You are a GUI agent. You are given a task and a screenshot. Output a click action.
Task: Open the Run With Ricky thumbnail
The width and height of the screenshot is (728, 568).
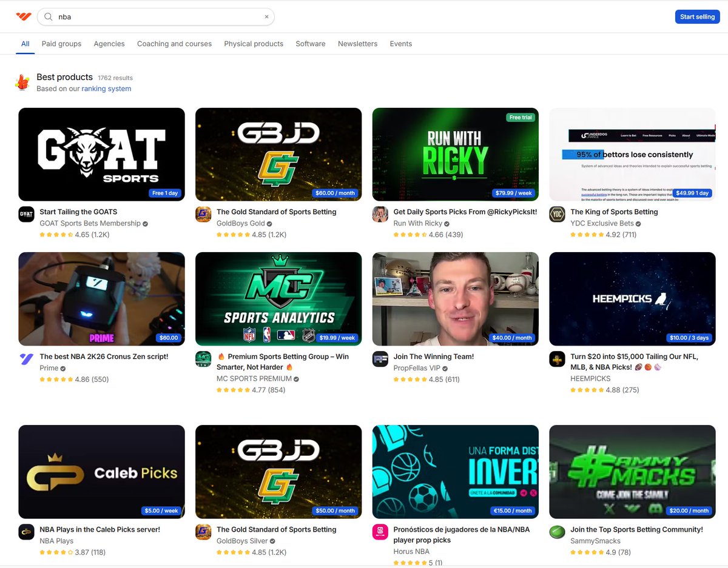(456, 155)
